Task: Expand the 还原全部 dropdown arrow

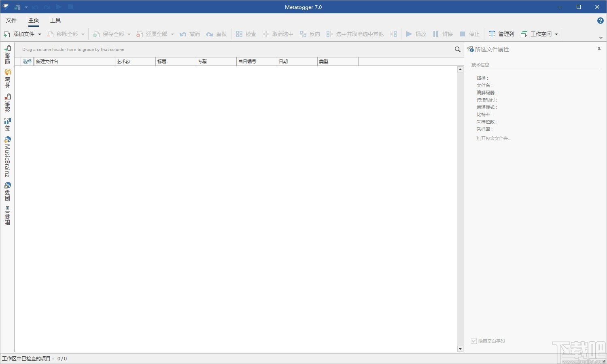Action: (x=172, y=34)
